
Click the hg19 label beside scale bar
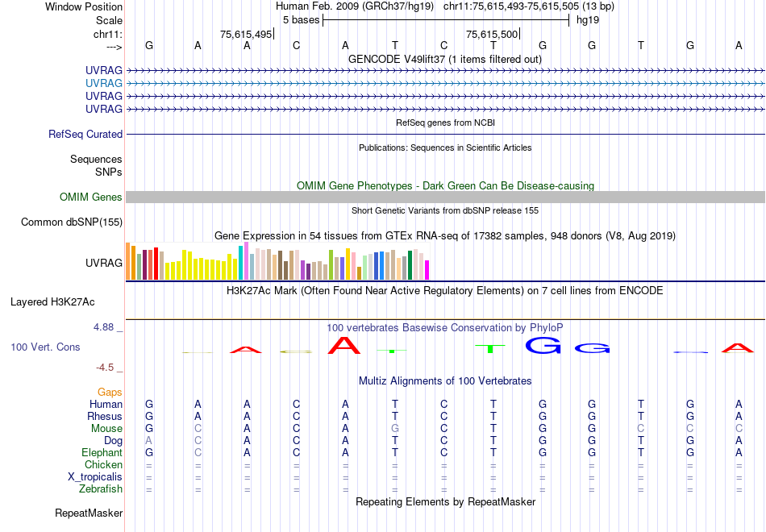click(x=588, y=20)
